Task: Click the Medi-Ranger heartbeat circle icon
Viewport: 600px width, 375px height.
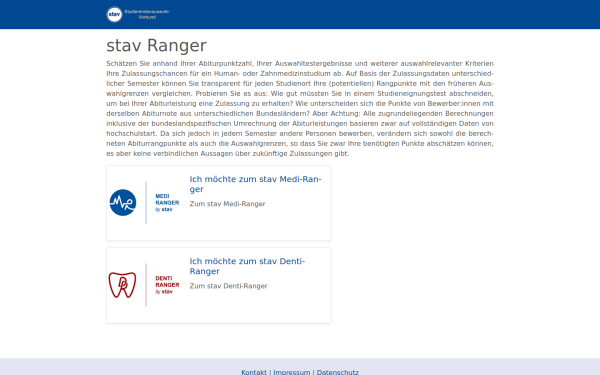Action: click(x=123, y=202)
